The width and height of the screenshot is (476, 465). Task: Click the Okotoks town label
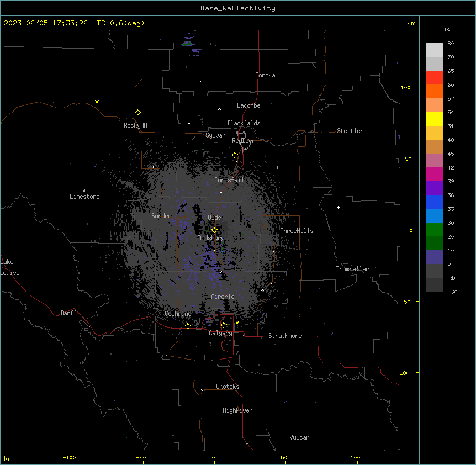[x=228, y=387]
